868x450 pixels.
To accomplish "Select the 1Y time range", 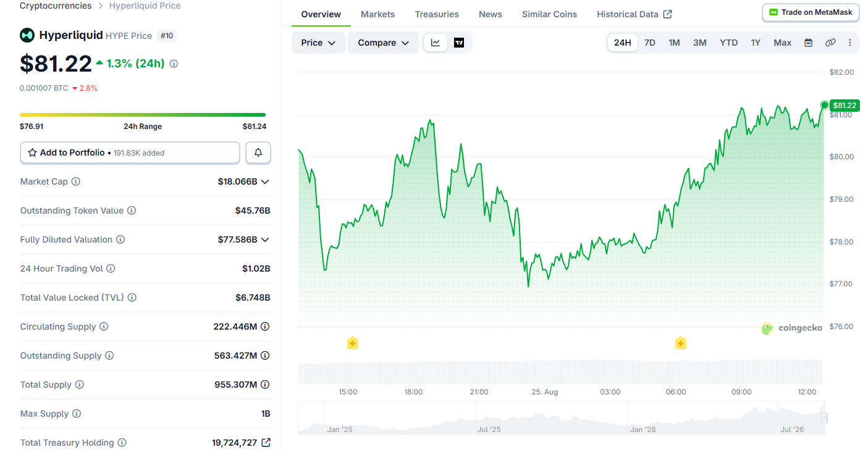I will (756, 43).
